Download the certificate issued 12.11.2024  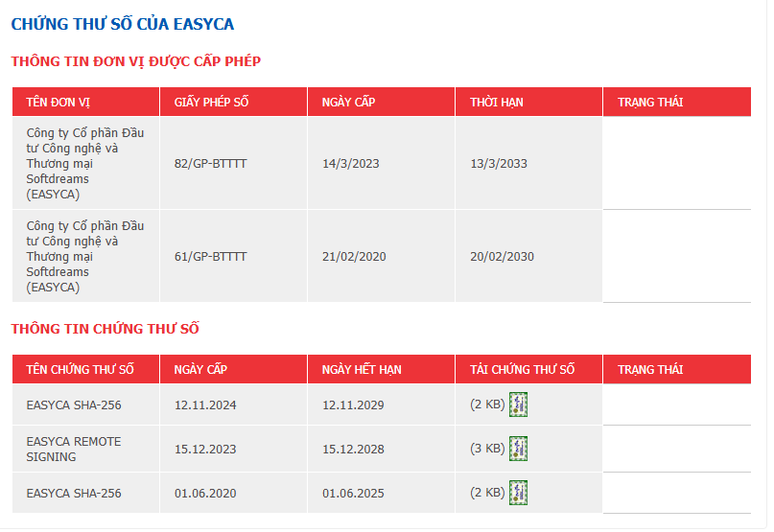(x=518, y=405)
